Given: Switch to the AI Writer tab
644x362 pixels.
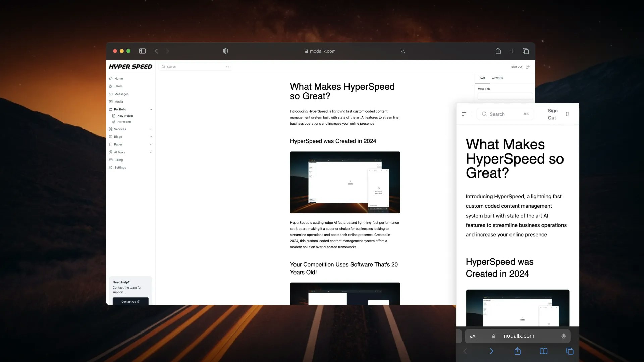Looking at the screenshot, I should click(497, 78).
